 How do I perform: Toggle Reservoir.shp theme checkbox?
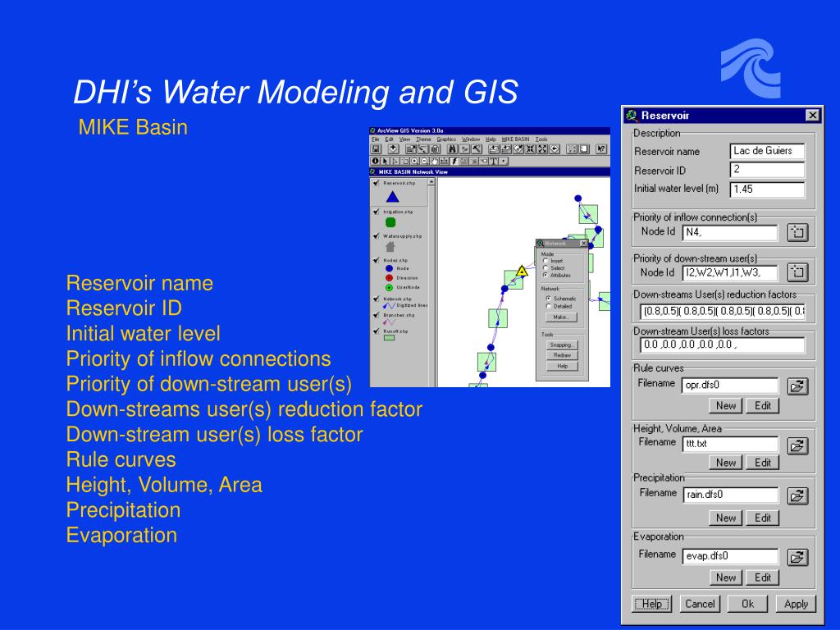click(x=376, y=183)
